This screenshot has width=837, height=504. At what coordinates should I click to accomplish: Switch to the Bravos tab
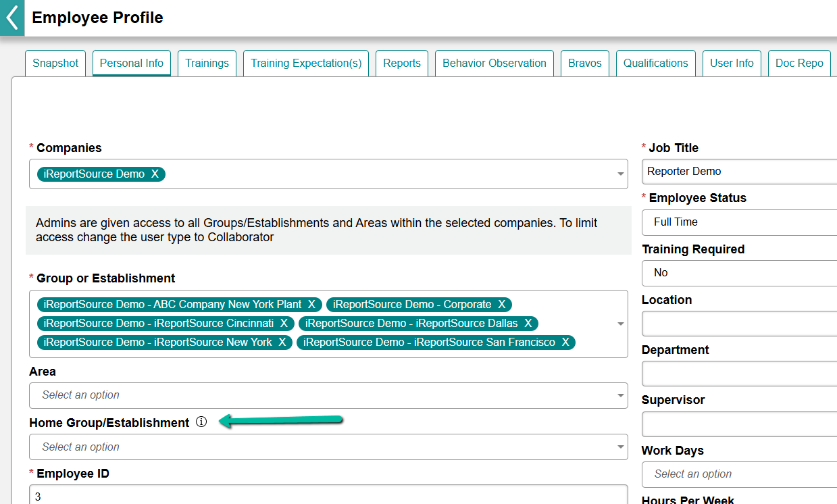pos(585,63)
